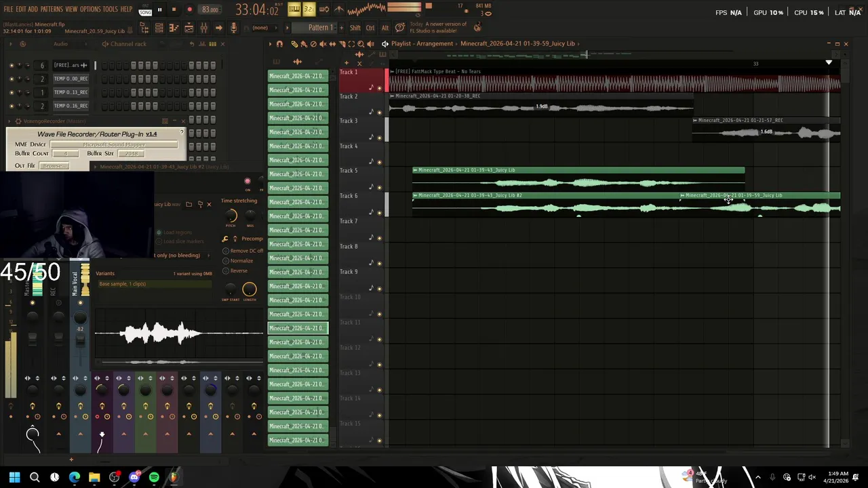Open the Audio channel filter dropdown

click(69, 44)
